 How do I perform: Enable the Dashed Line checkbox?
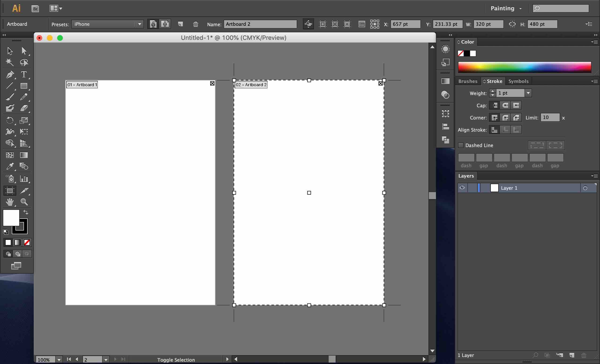coord(461,145)
